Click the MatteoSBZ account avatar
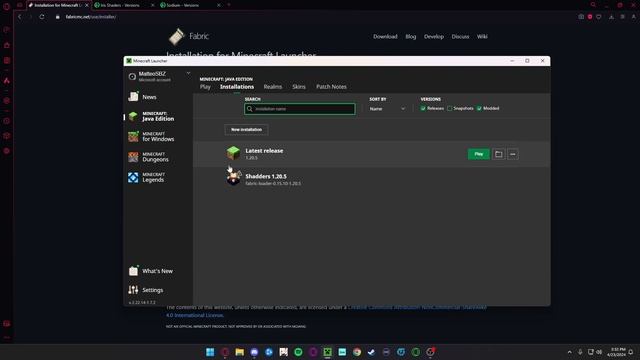Image resolution: width=640 pixels, height=360 pixels. pyautogui.click(x=132, y=76)
